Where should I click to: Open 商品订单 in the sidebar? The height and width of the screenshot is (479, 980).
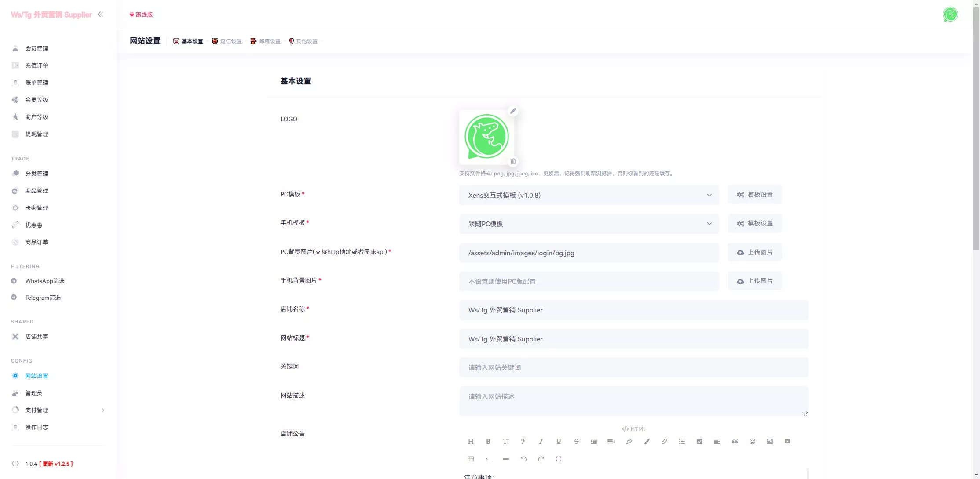[37, 242]
